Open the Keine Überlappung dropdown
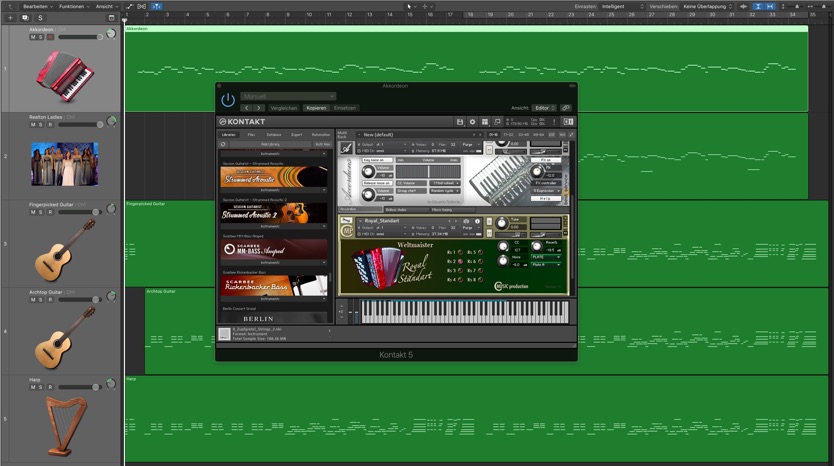The width and height of the screenshot is (834, 466). pyautogui.click(x=707, y=6)
